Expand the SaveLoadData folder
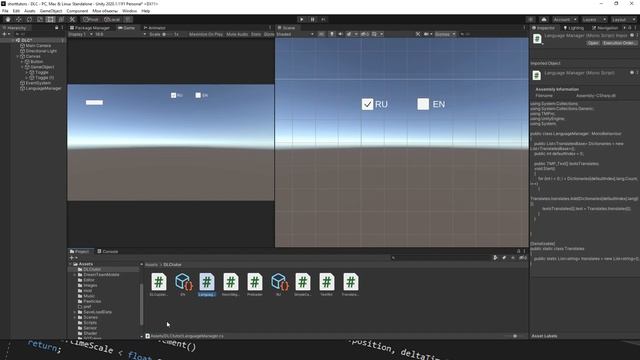The image size is (640, 360). [75, 312]
